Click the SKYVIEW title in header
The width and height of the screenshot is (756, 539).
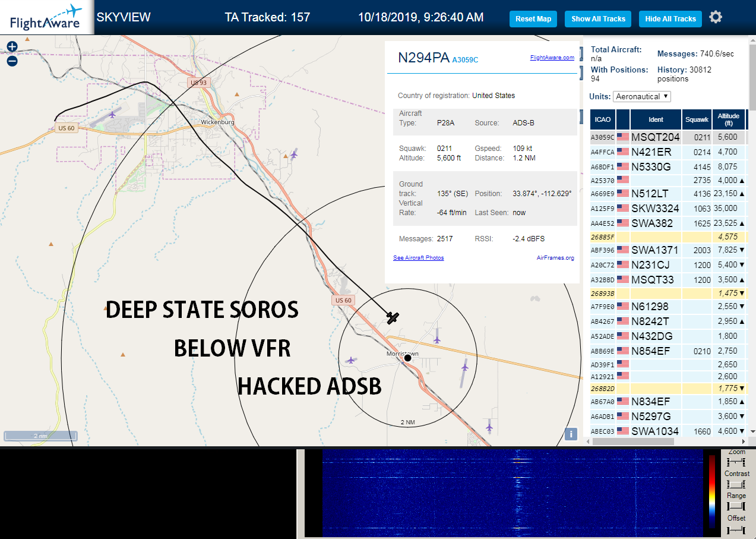click(x=124, y=17)
